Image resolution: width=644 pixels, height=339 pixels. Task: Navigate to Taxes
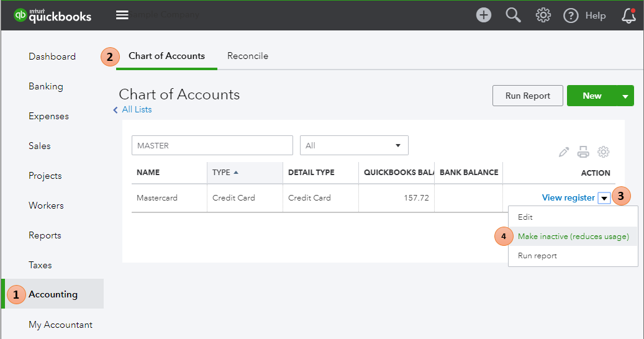(40, 264)
